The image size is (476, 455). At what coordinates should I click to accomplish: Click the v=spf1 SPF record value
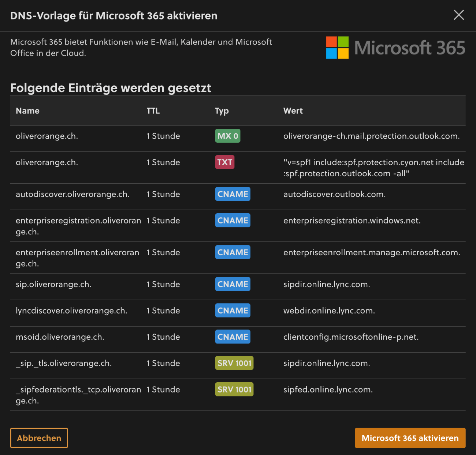(374, 168)
